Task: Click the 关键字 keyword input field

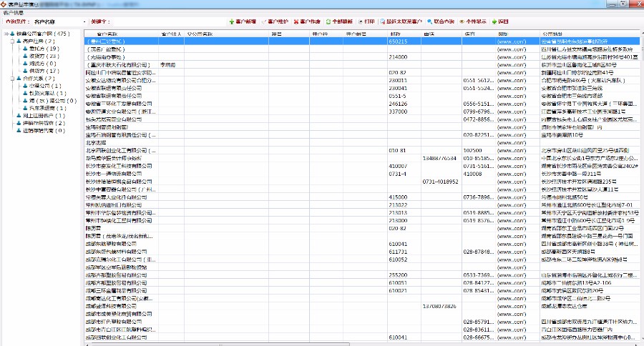Action: click(166, 22)
